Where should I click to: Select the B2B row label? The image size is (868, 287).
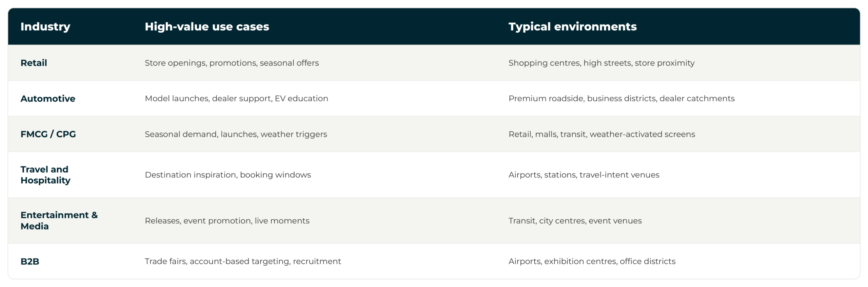pos(30,261)
